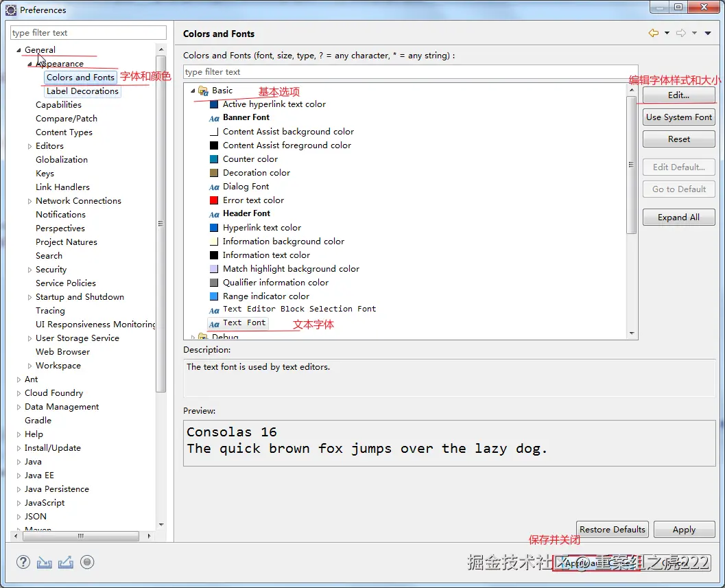Open the Keys preference page
The width and height of the screenshot is (725, 588).
point(45,174)
